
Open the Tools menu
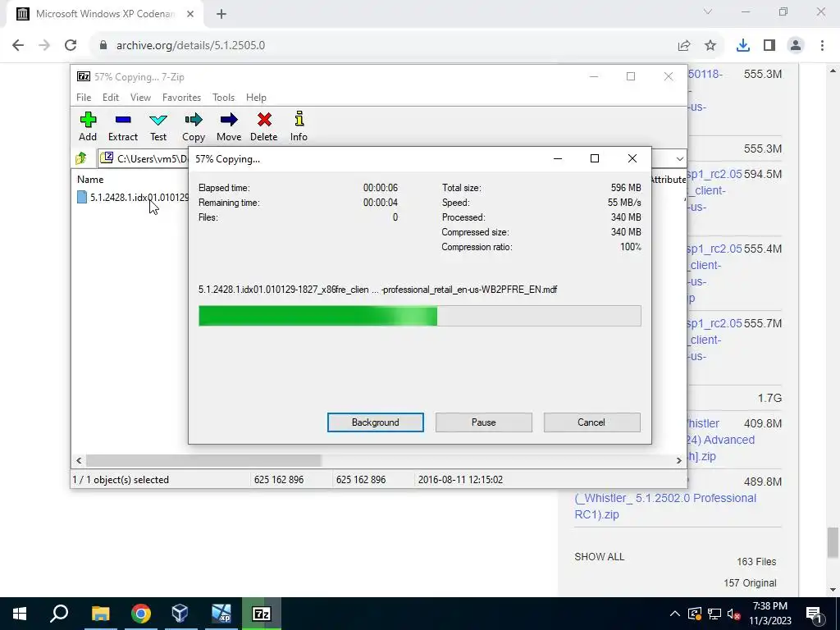point(223,98)
